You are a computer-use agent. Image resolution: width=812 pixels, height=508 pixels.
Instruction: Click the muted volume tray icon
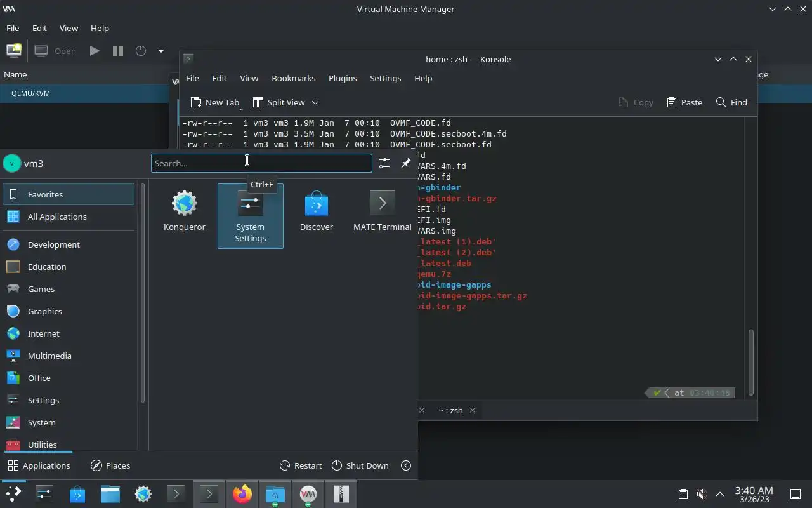pos(702,494)
